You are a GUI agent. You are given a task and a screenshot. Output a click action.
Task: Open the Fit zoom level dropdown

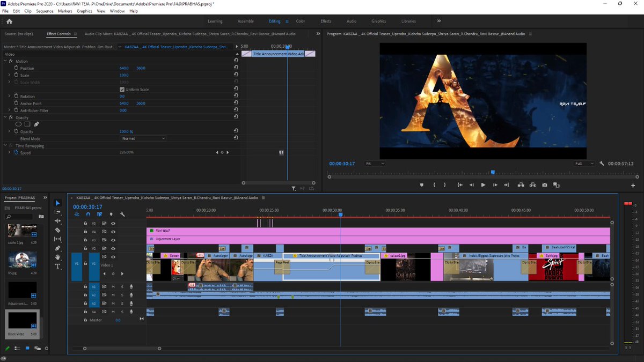(375, 164)
